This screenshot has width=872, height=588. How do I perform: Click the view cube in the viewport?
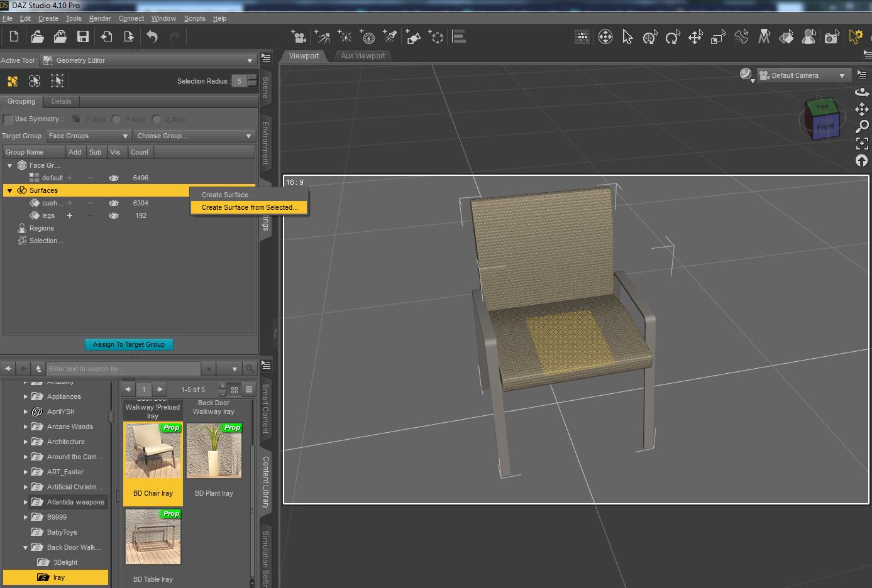pos(821,118)
